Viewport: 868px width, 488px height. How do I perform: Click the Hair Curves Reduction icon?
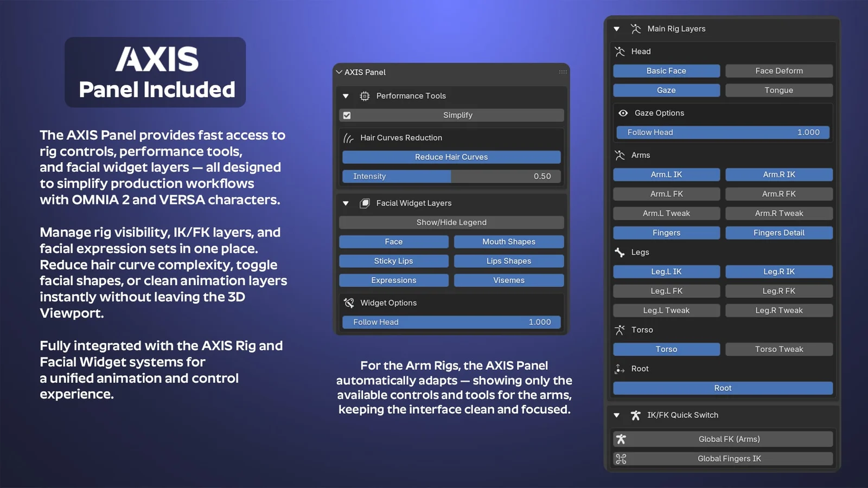349,138
